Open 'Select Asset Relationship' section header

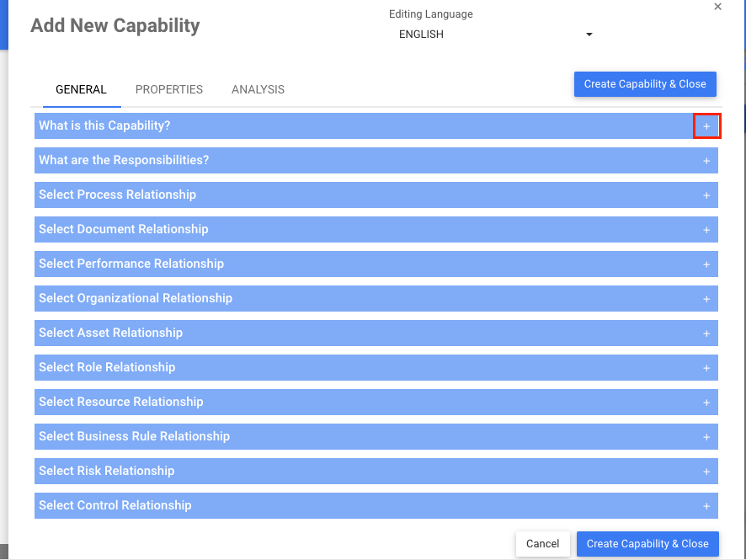pos(376,333)
